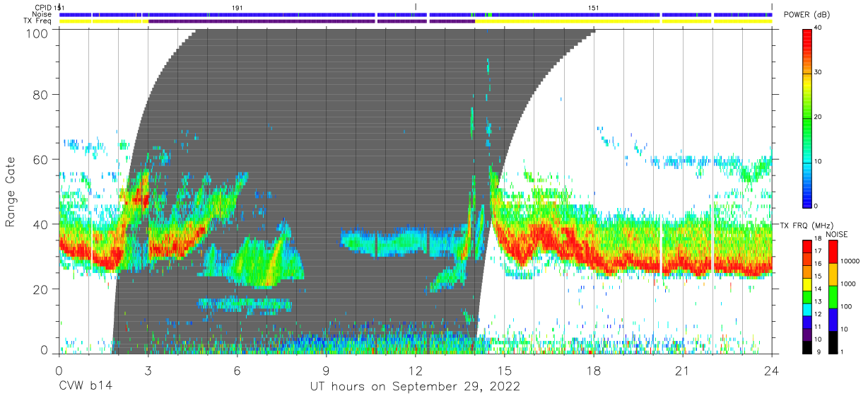Click the x-axis tick label '18'
This screenshot has width=868, height=401.
tap(594, 371)
